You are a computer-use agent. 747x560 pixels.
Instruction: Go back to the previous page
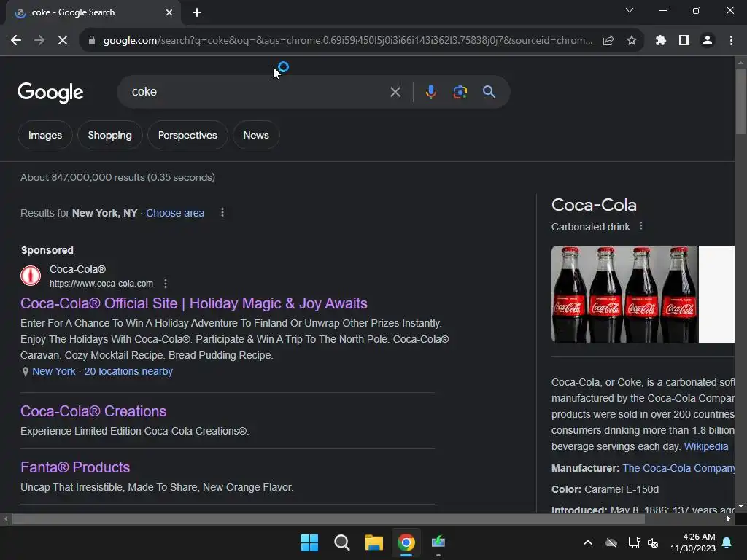tap(16, 41)
